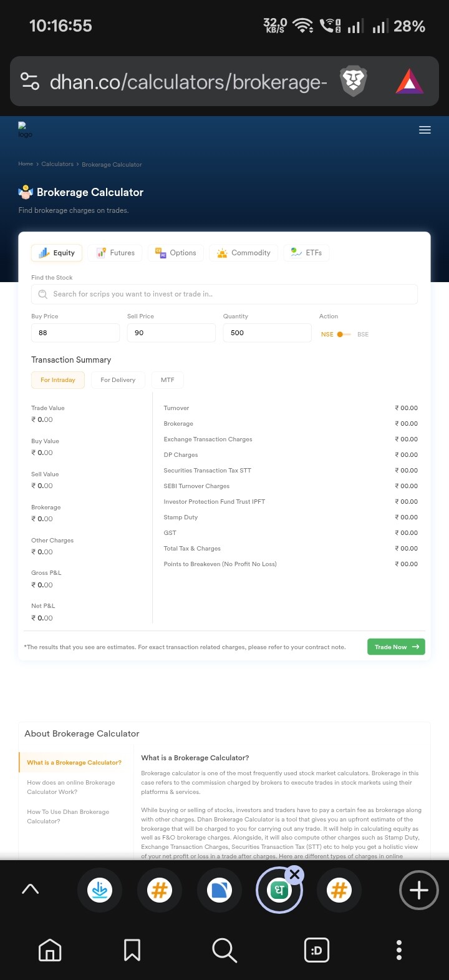Image resolution: width=449 pixels, height=980 pixels.
Task: Select the Futures tab
Action: [x=115, y=253]
